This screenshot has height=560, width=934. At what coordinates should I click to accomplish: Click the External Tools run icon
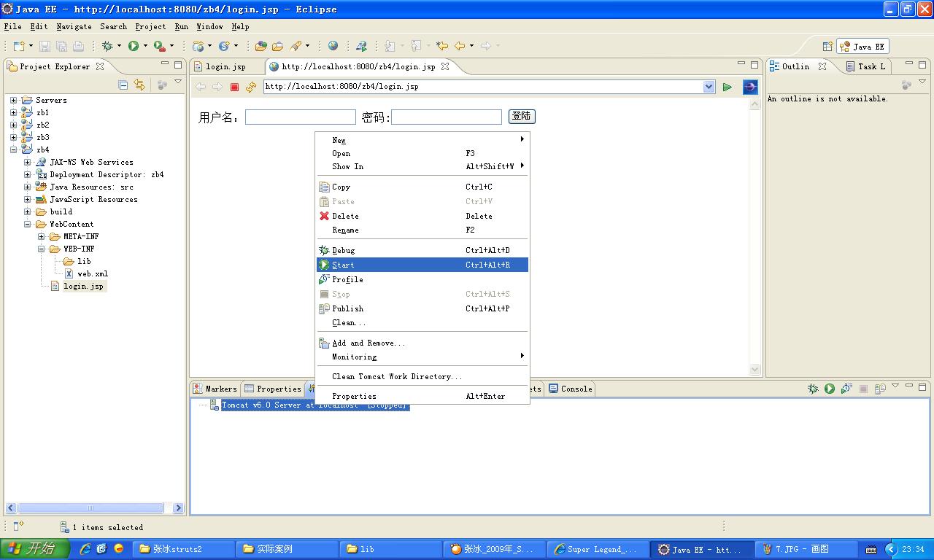pyautogui.click(x=159, y=46)
